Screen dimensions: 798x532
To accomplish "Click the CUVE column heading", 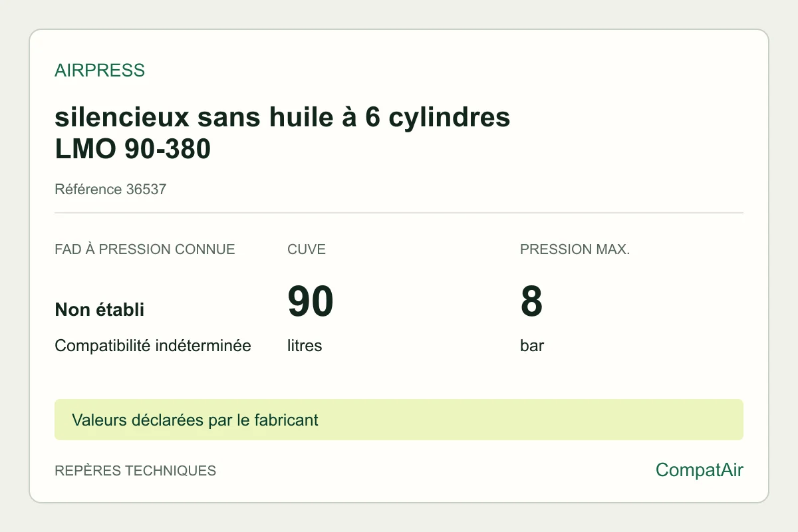I will click(307, 249).
